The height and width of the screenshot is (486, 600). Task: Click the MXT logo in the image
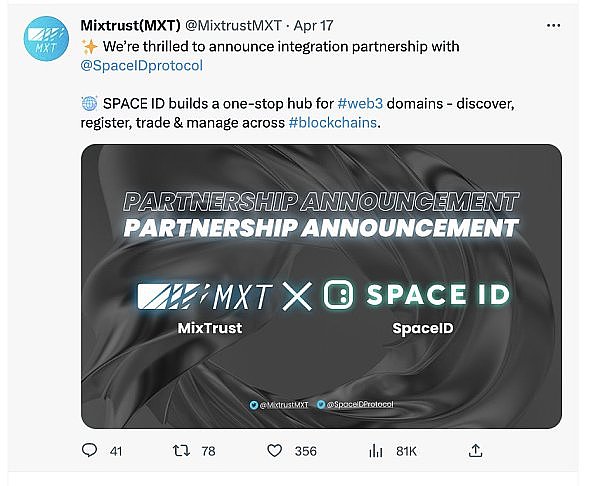[203, 296]
